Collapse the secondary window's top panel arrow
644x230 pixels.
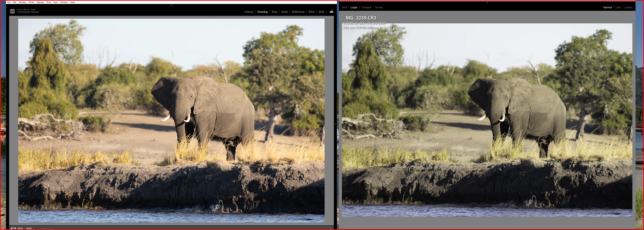pos(487,2)
